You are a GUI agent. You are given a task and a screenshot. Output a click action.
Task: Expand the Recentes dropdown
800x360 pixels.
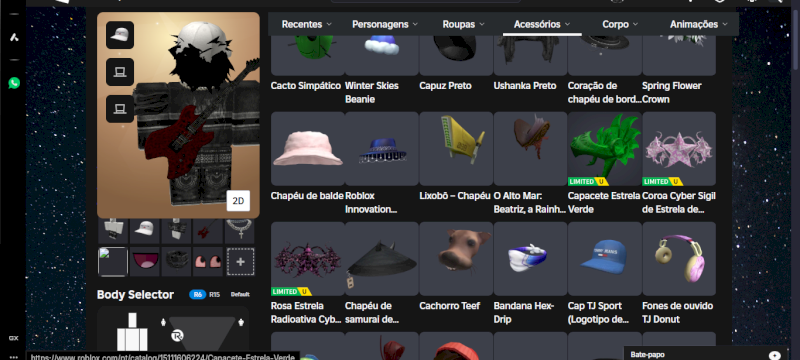pos(307,24)
